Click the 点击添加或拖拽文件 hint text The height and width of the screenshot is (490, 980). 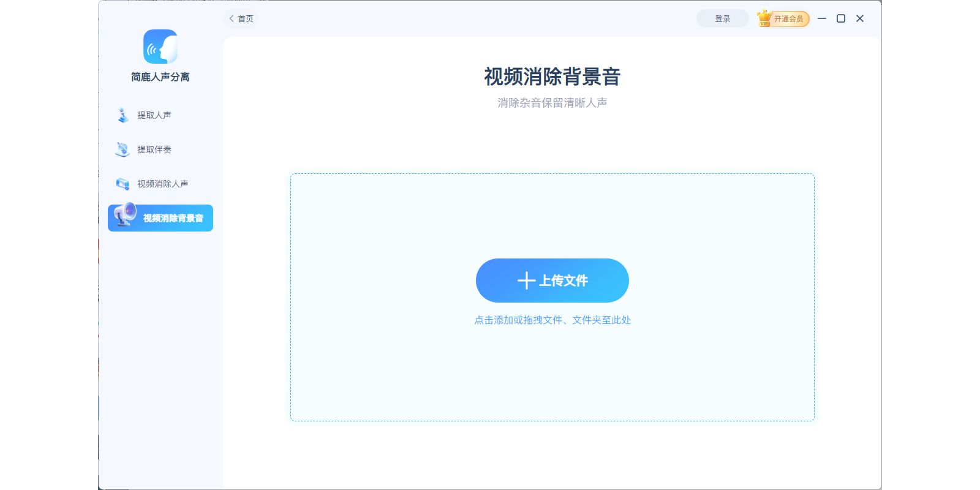[x=552, y=320]
